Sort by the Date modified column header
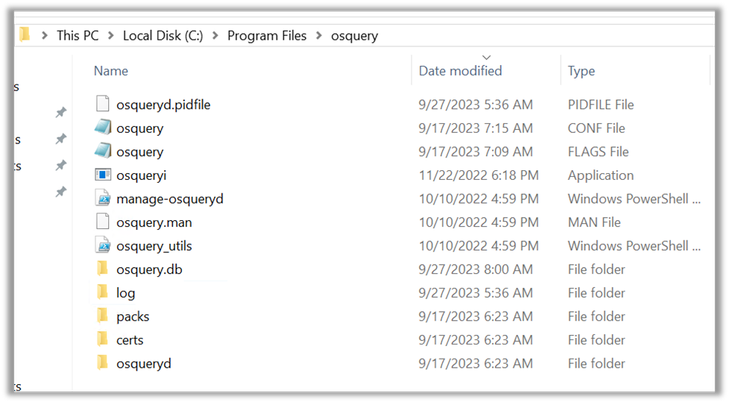 click(460, 71)
